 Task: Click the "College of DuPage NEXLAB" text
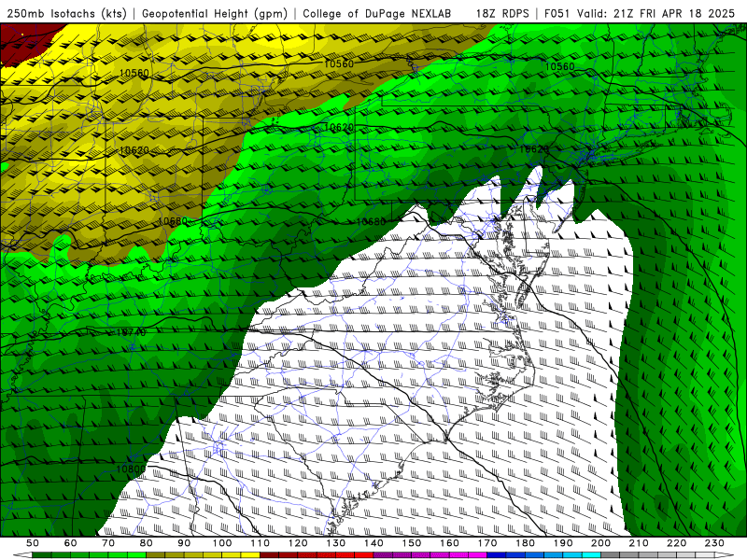coord(377,13)
